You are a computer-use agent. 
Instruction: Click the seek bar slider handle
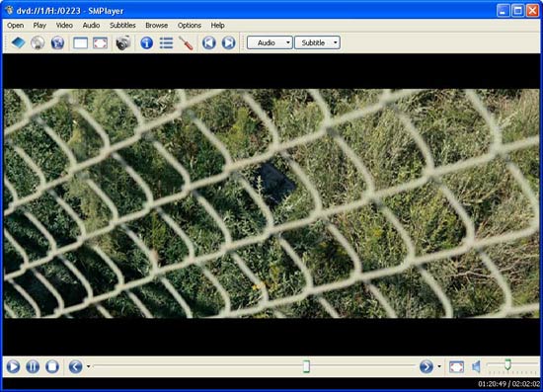(306, 366)
